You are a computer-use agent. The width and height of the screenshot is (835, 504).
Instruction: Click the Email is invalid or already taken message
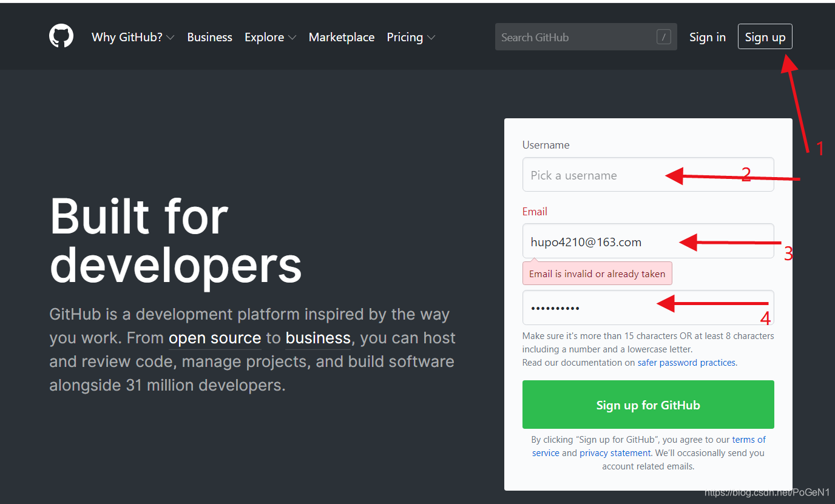(x=597, y=274)
